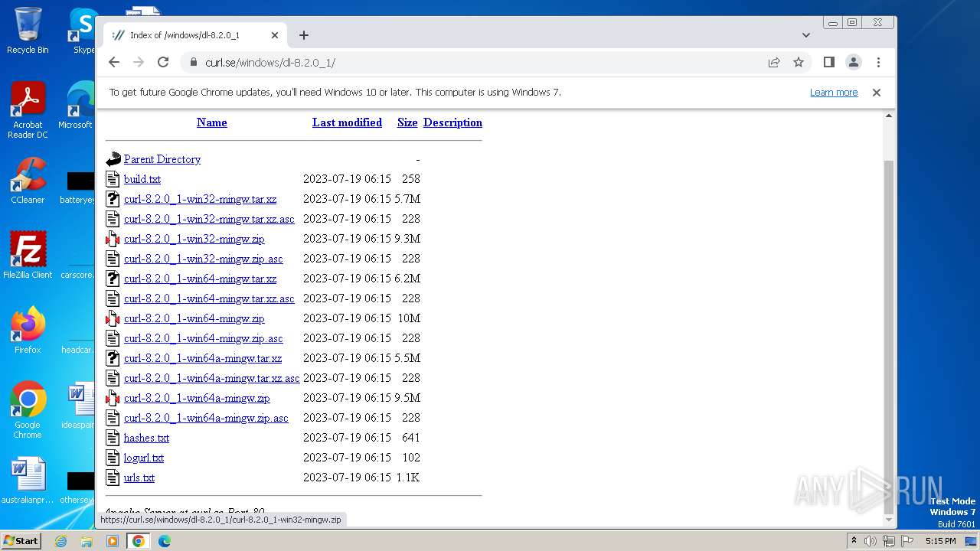Image resolution: width=980 pixels, height=551 pixels.
Task: Open the Windows Start menu
Action: [x=21, y=540]
